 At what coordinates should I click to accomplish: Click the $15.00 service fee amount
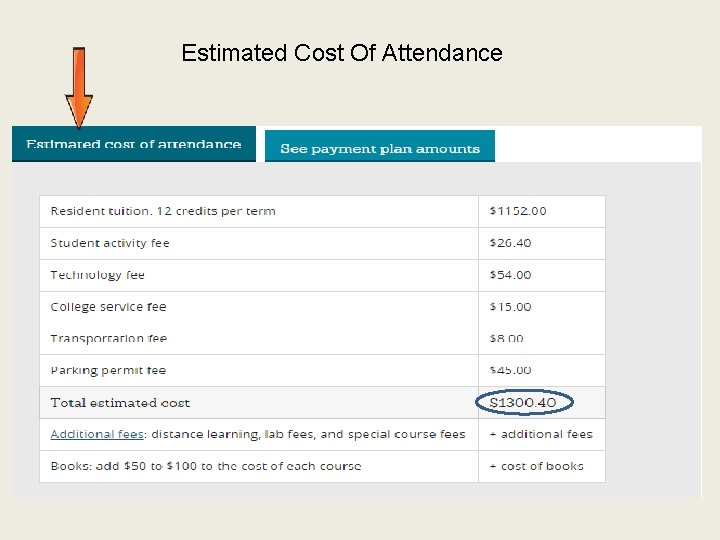click(510, 307)
